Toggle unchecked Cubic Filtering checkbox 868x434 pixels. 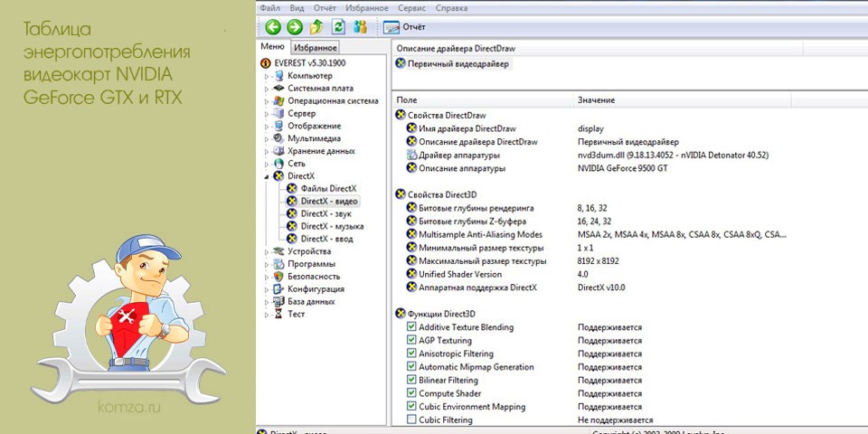click(411, 420)
